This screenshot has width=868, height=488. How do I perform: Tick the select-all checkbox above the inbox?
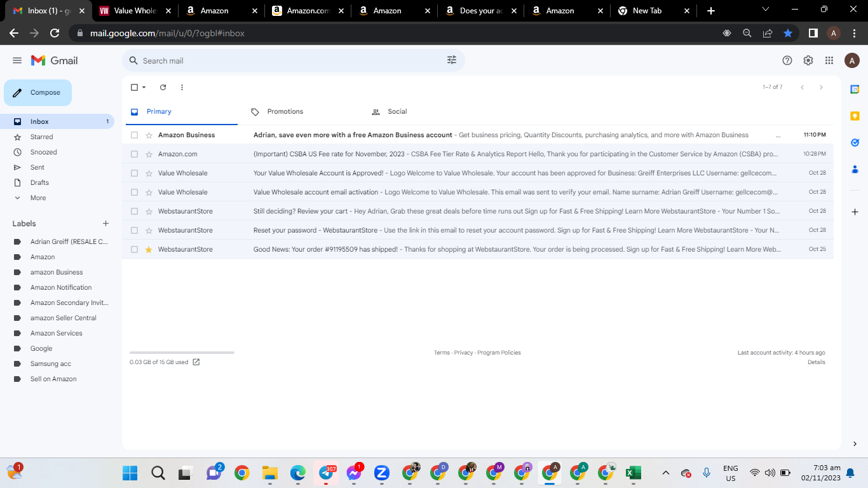coord(134,87)
